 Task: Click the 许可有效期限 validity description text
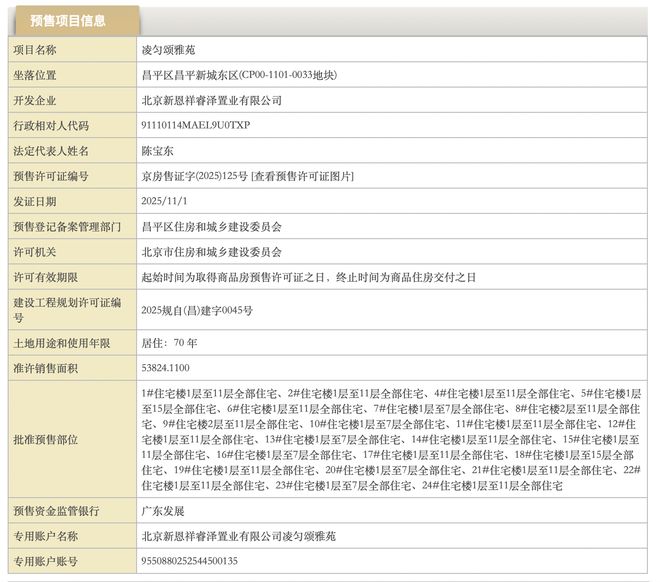[x=309, y=277]
